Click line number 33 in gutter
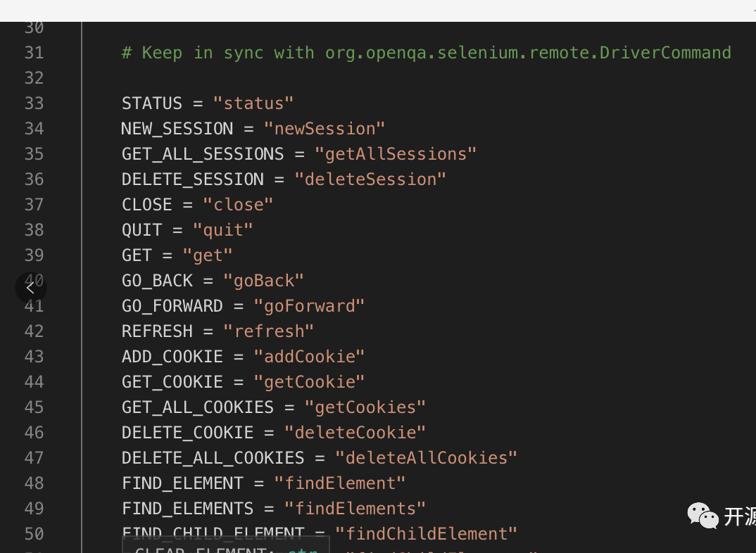This screenshot has width=756, height=553. (x=34, y=103)
